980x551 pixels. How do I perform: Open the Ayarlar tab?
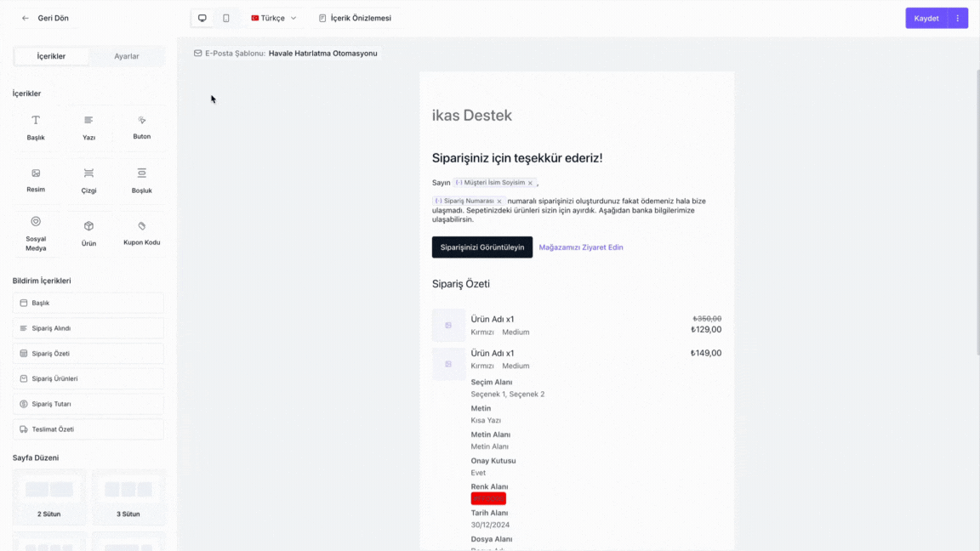[x=127, y=56]
